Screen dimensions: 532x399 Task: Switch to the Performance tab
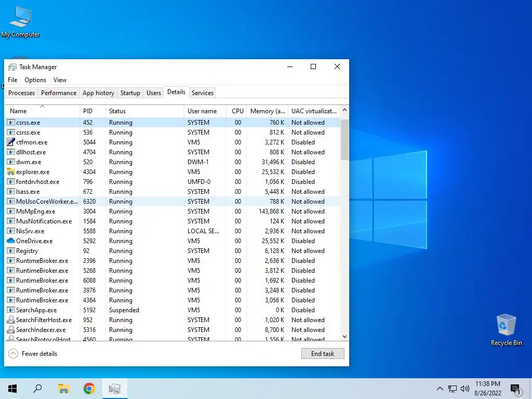point(59,93)
